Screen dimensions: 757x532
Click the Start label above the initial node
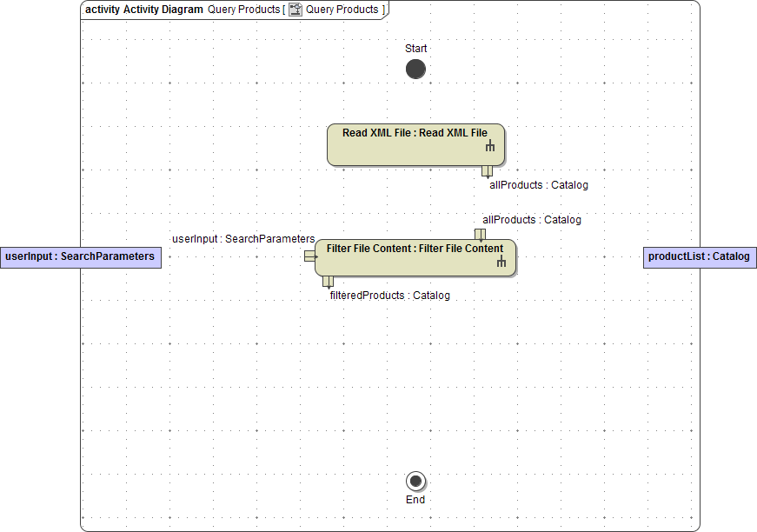(x=415, y=48)
